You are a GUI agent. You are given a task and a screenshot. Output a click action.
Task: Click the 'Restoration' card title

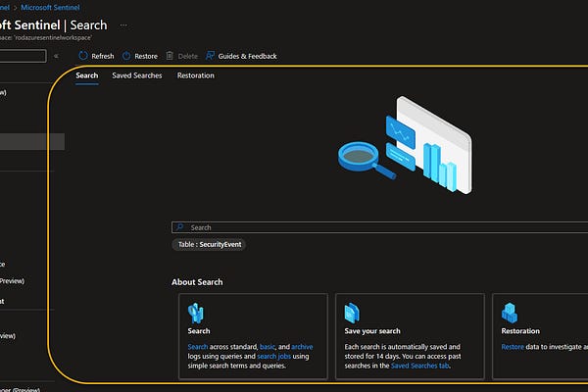tap(520, 331)
